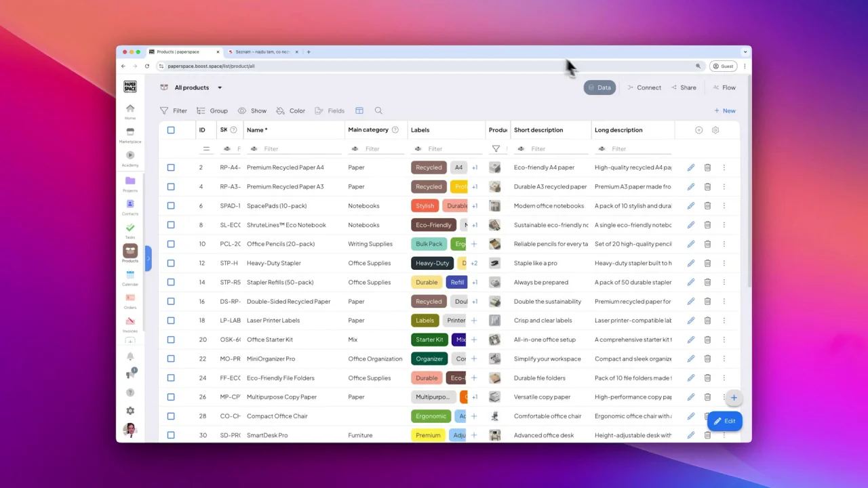868x488 pixels.
Task: Click the table layout view icon
Action: click(x=359, y=110)
